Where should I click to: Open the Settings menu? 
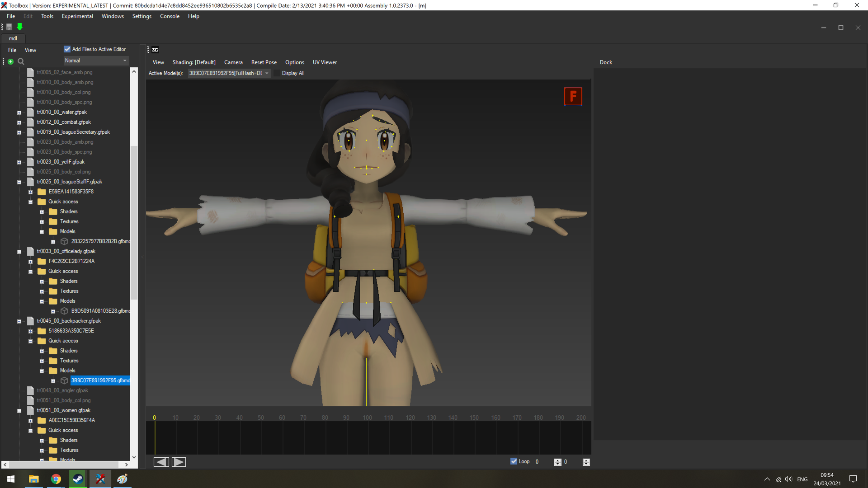[142, 16]
